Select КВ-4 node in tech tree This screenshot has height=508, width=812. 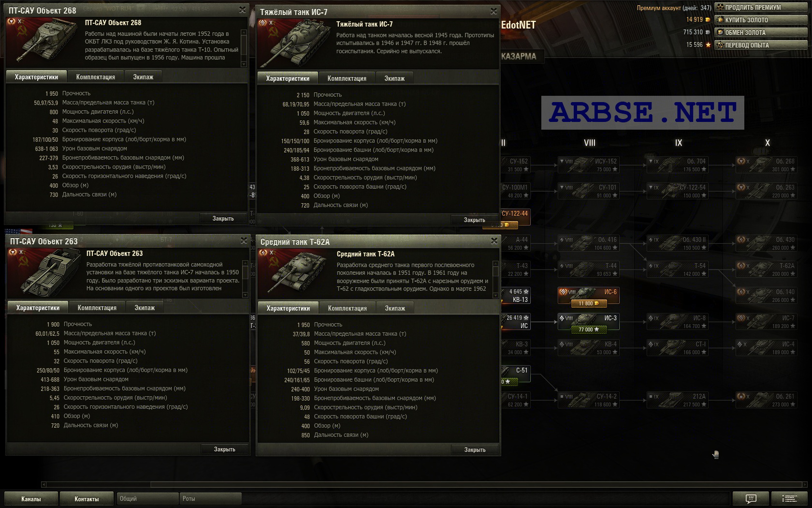pyautogui.click(x=588, y=348)
